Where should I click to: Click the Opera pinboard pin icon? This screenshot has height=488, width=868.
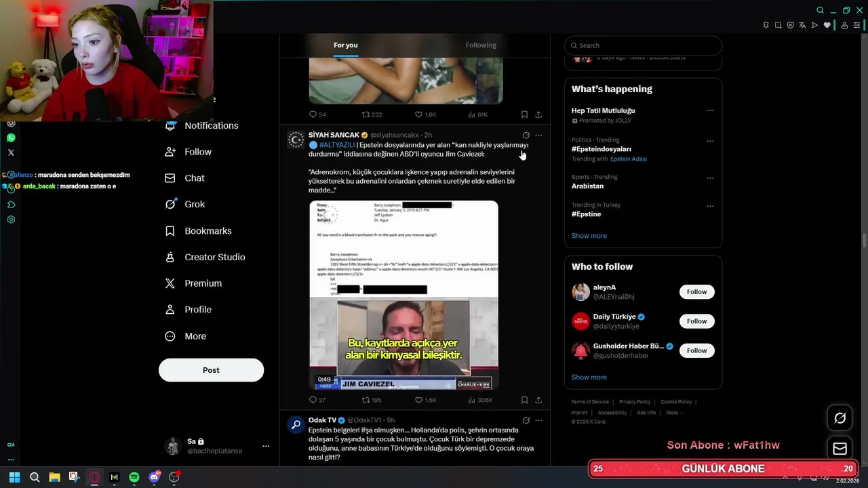[x=766, y=25]
